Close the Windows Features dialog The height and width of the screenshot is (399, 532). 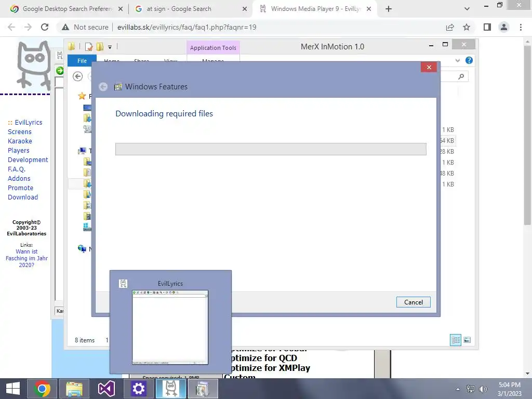click(x=429, y=67)
